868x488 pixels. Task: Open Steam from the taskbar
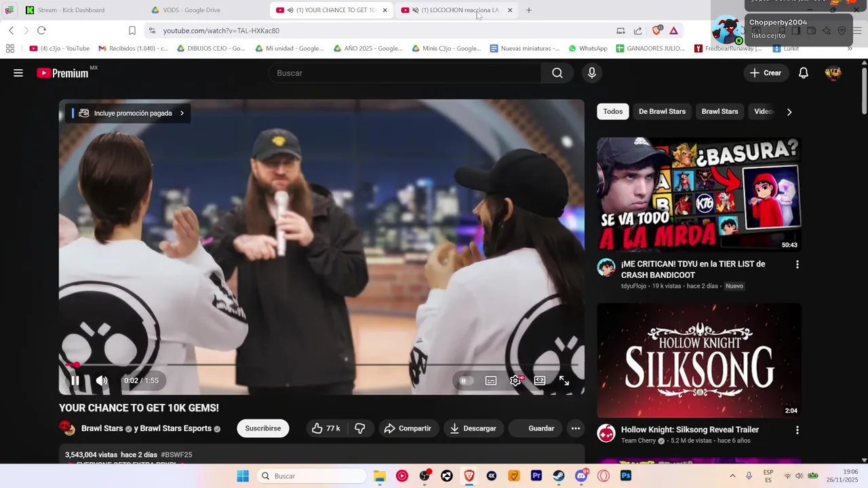[559, 476]
